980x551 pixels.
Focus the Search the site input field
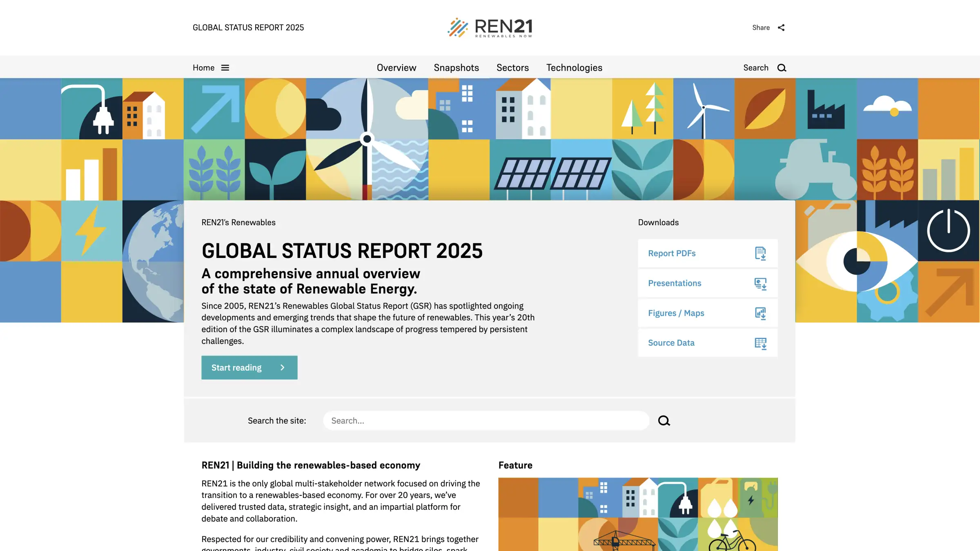pyautogui.click(x=486, y=420)
